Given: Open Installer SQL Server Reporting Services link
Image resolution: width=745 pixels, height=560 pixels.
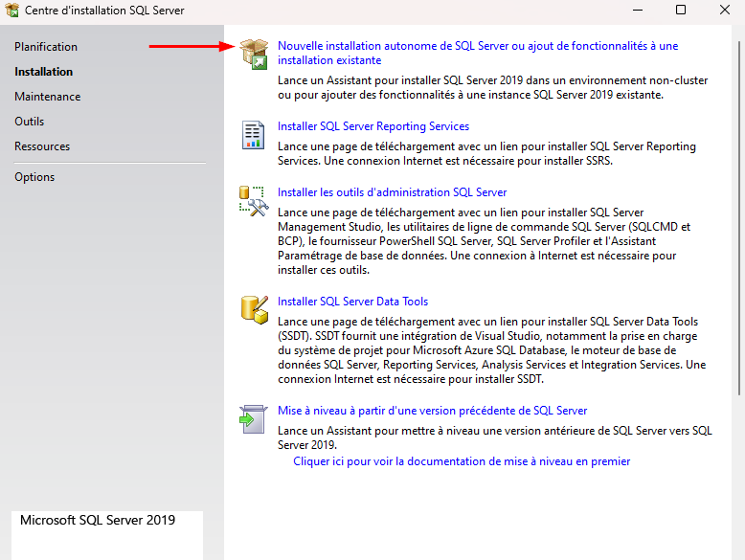Looking at the screenshot, I should [373, 126].
